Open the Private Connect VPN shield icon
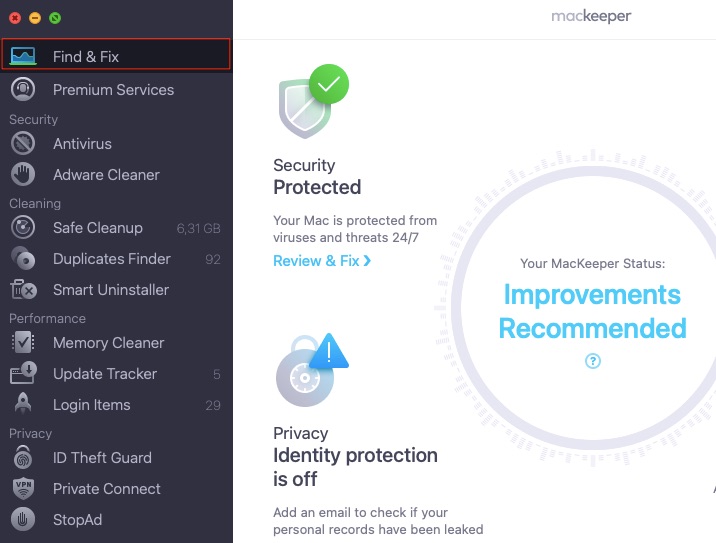The width and height of the screenshot is (716, 543). [x=23, y=488]
